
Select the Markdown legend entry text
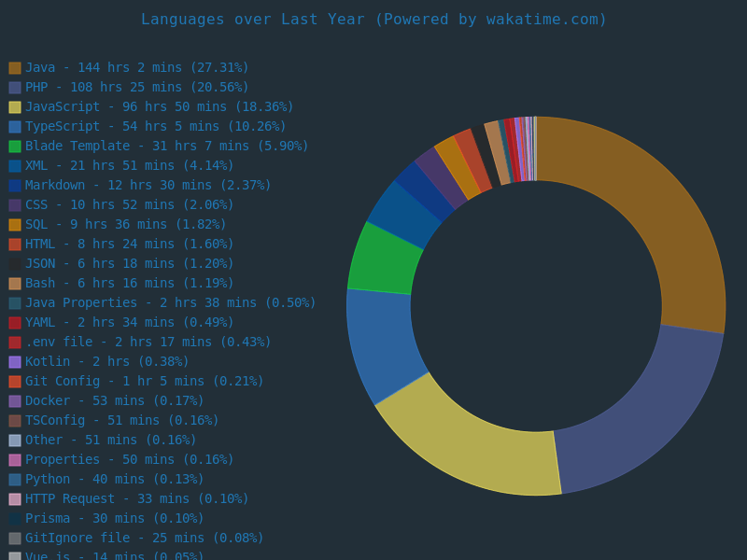click(x=148, y=185)
